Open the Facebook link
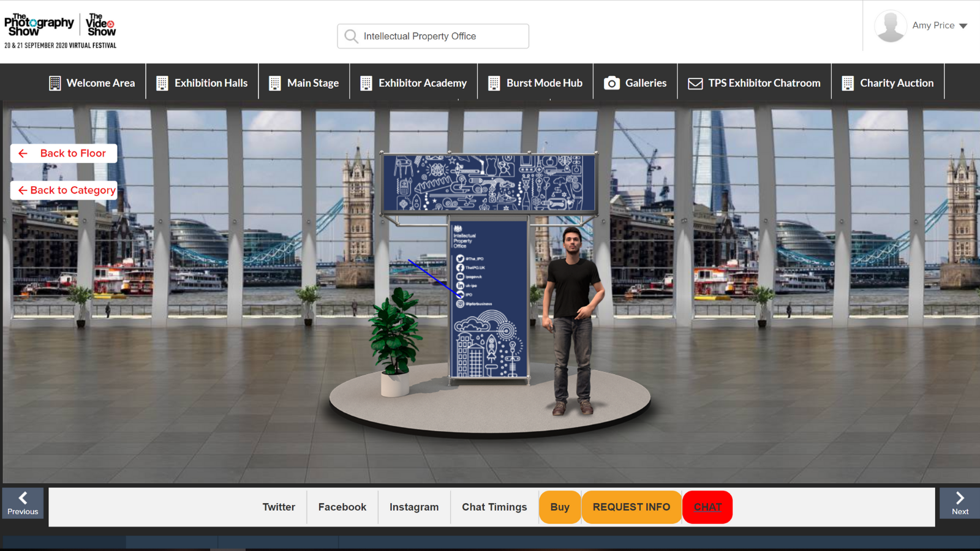This screenshot has height=551, width=980. (342, 507)
